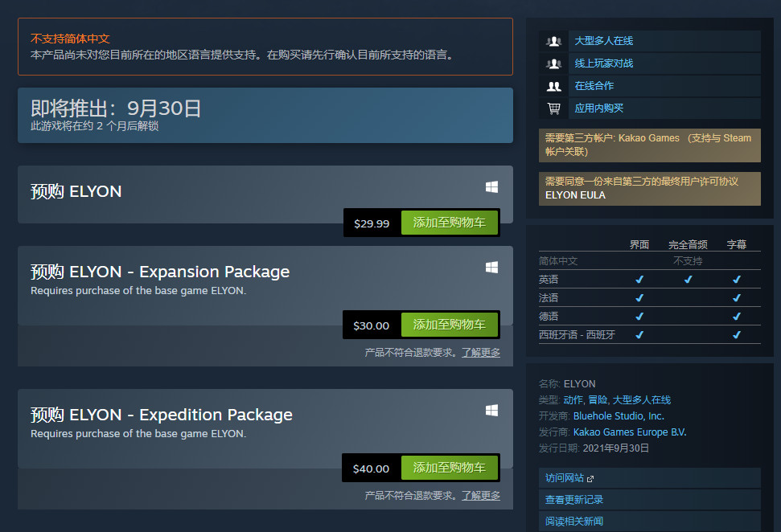This screenshot has width=781, height=532.
Task: Add $40.00 Expedition Package to cart
Action: [450, 468]
